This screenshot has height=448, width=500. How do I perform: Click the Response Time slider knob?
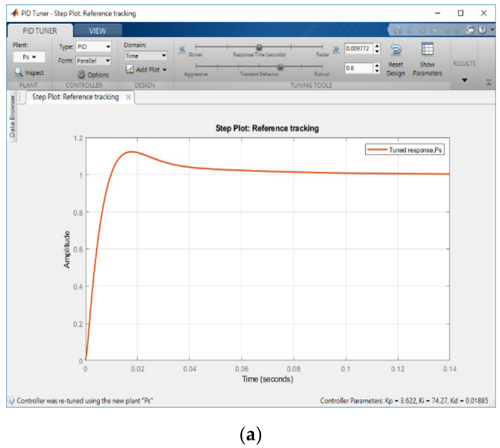click(259, 47)
